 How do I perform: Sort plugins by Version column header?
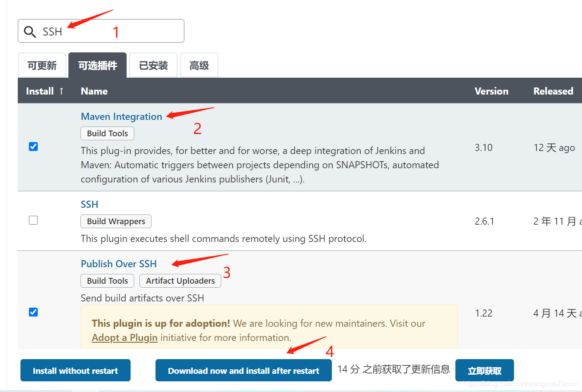491,91
